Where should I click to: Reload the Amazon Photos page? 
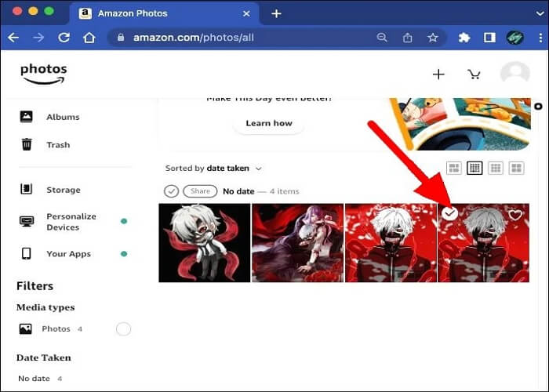coord(64,37)
